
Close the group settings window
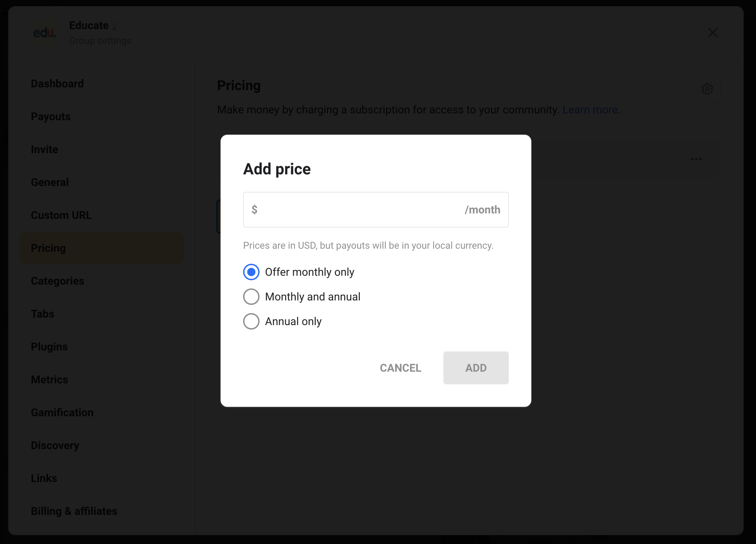click(x=713, y=33)
